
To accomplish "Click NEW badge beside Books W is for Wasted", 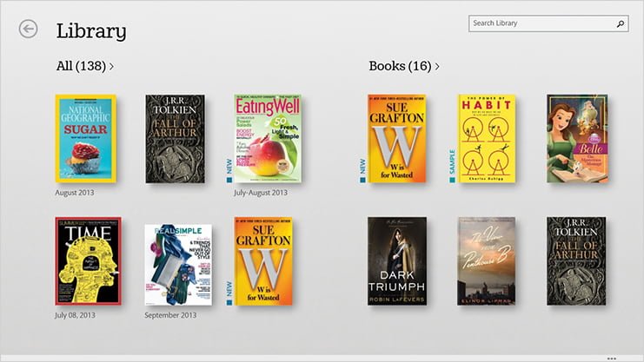I will tap(362, 170).
